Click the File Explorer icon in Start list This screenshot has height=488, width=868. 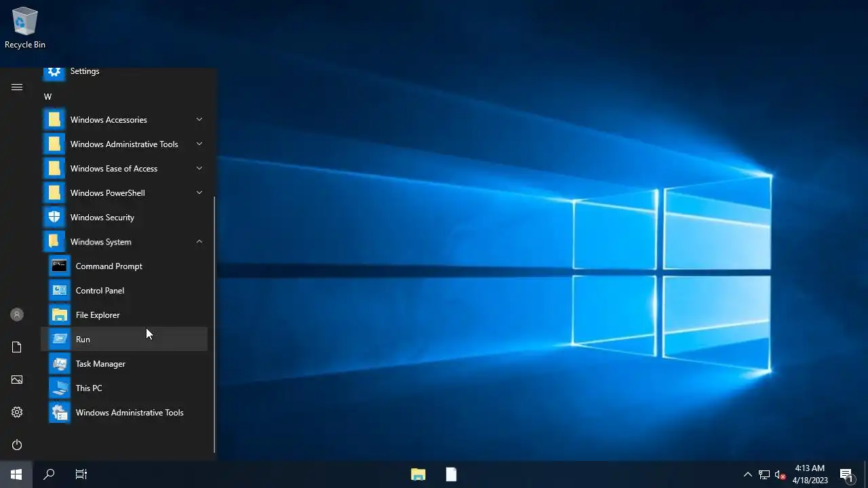60,315
